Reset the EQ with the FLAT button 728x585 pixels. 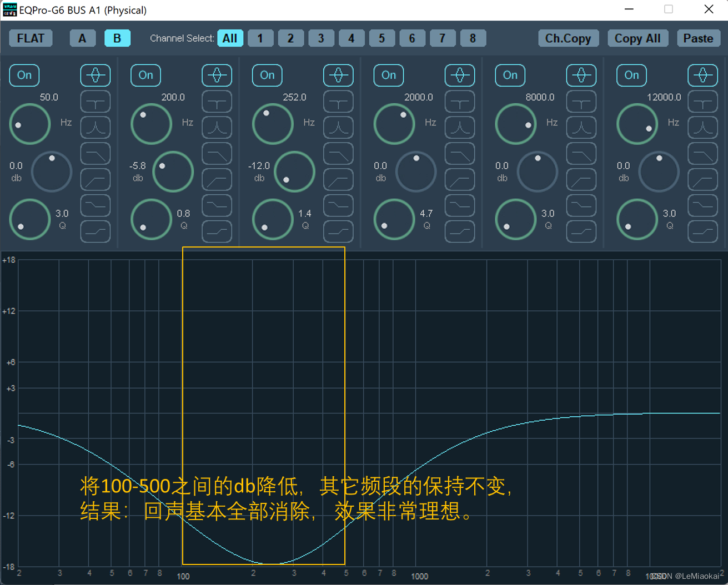[x=31, y=38]
